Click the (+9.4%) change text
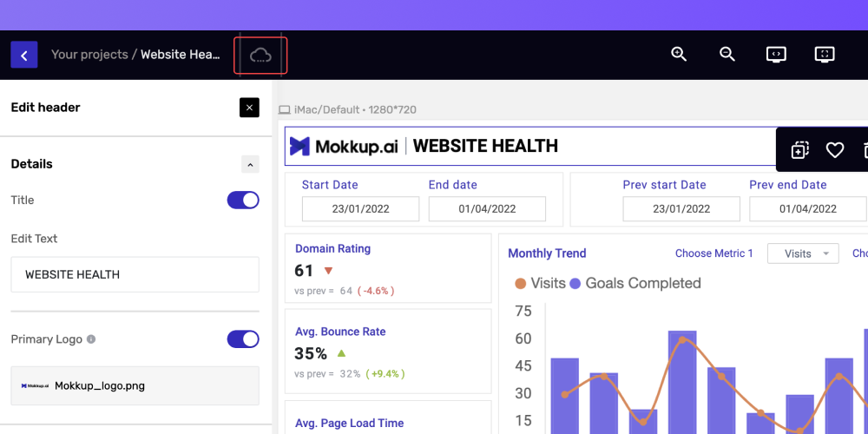 (x=385, y=373)
